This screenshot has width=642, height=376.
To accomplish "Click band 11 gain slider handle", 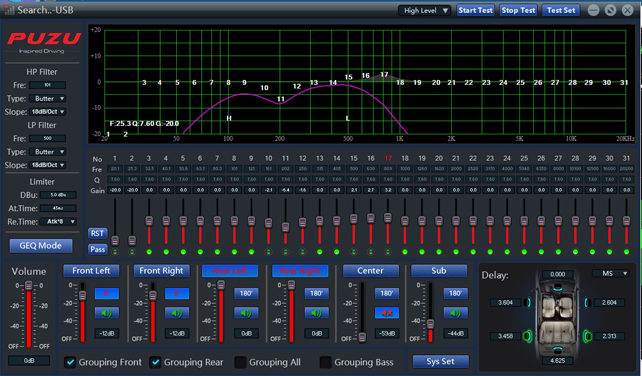I will click(285, 227).
